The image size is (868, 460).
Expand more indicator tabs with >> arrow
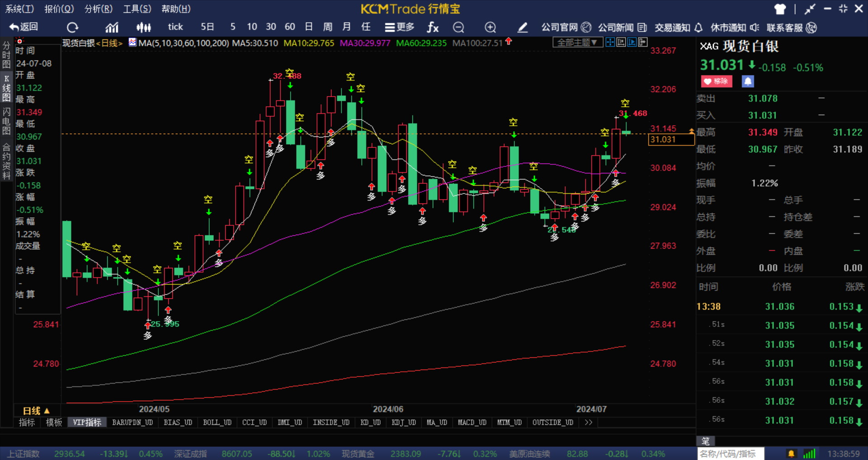[588, 422]
